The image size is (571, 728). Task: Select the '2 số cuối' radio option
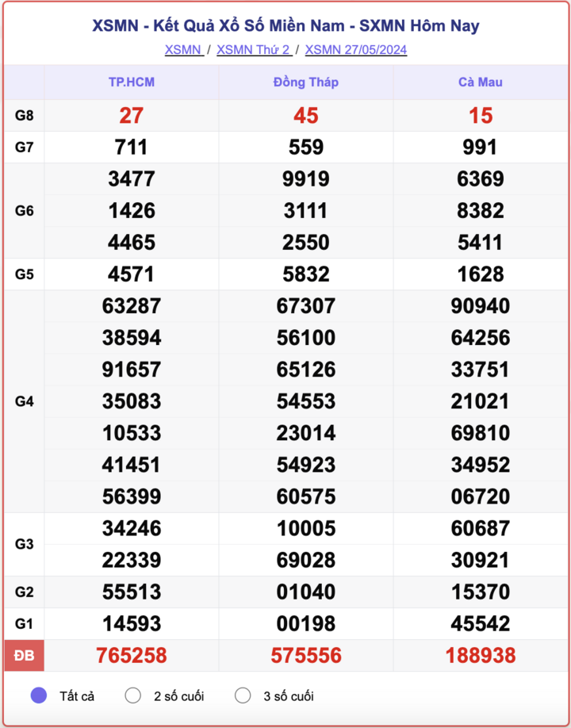[x=133, y=696]
